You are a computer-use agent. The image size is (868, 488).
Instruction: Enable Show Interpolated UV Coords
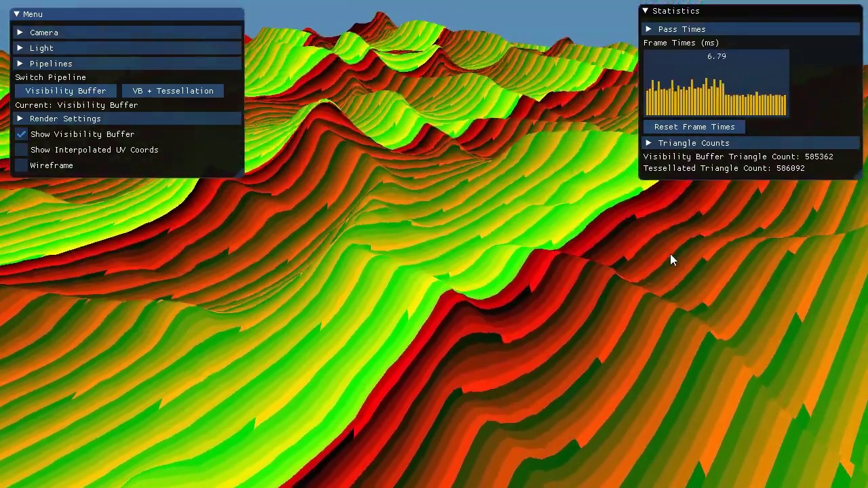pos(22,150)
